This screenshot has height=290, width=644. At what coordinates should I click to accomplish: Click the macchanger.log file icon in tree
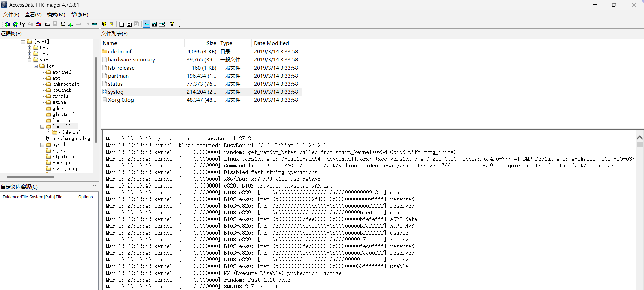[x=48, y=138]
